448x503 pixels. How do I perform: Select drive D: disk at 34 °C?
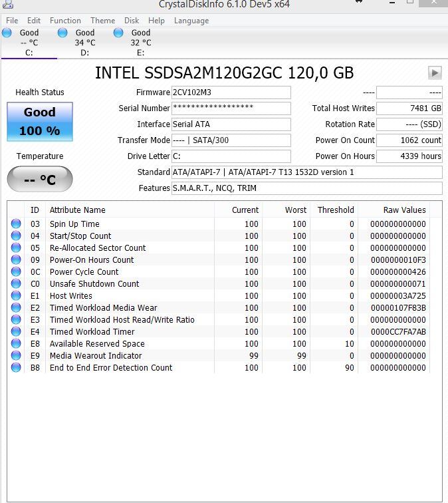pyautogui.click(x=85, y=43)
